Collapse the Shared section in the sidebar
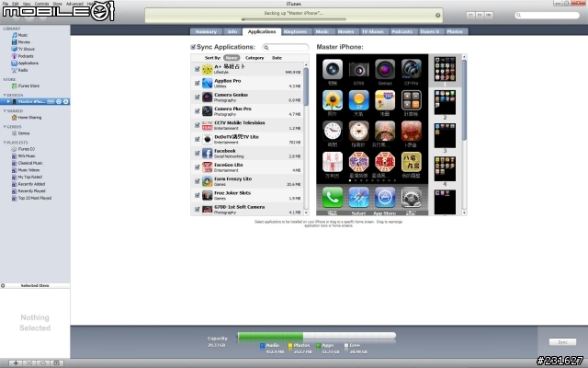 (5, 111)
